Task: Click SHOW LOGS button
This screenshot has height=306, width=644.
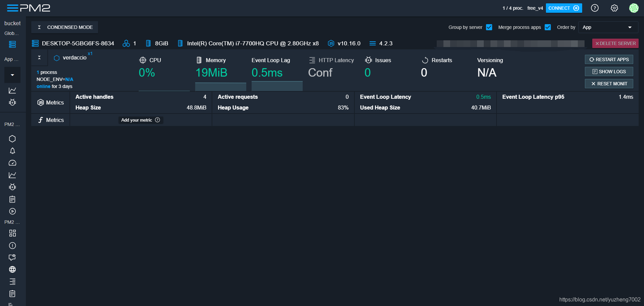Action: click(609, 72)
